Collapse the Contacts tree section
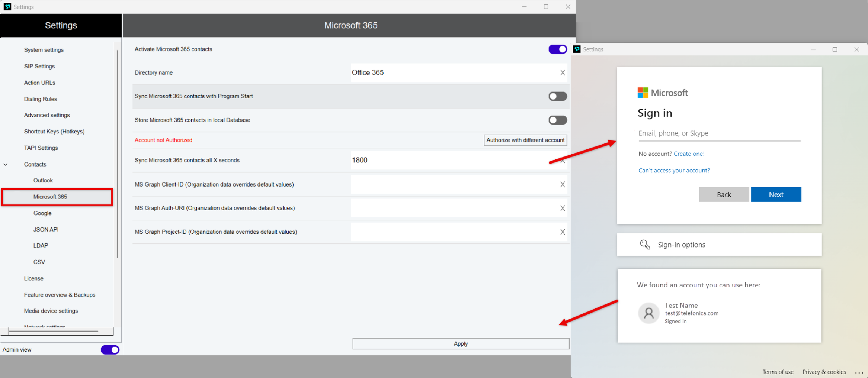This screenshot has height=378, width=868. [x=6, y=164]
